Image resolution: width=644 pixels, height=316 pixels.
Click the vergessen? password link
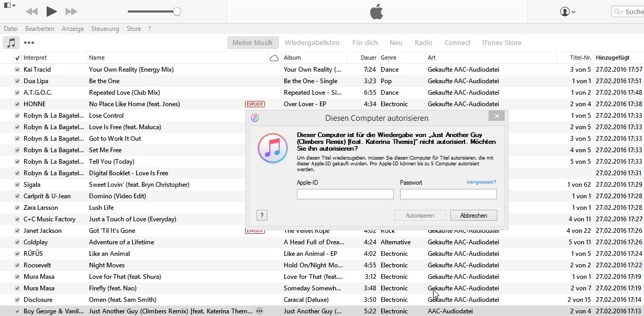(481, 182)
